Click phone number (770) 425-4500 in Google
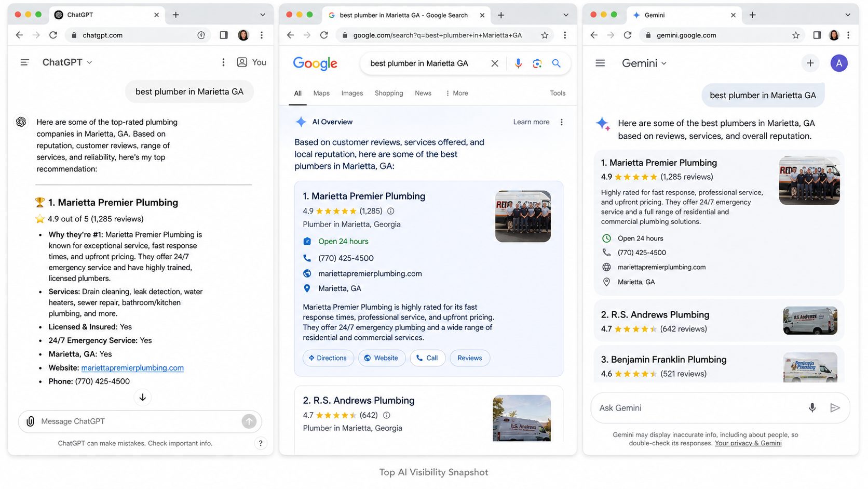The height and width of the screenshot is (489, 868). click(346, 258)
